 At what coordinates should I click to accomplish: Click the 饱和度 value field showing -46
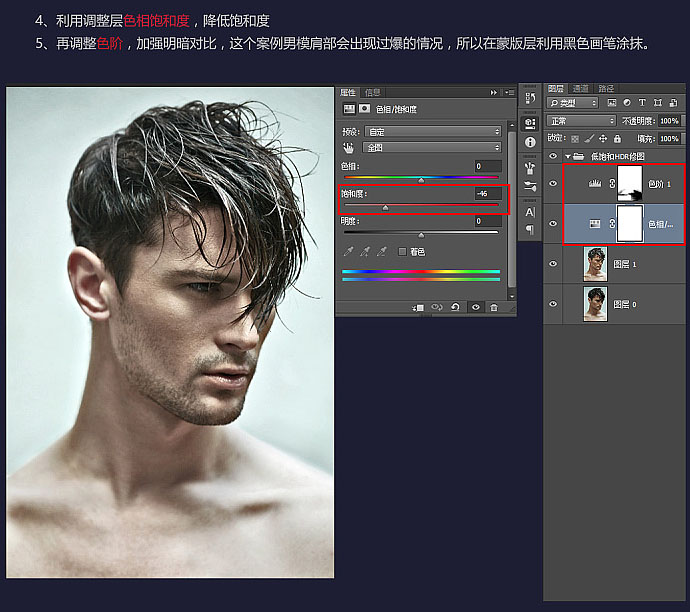[x=488, y=194]
